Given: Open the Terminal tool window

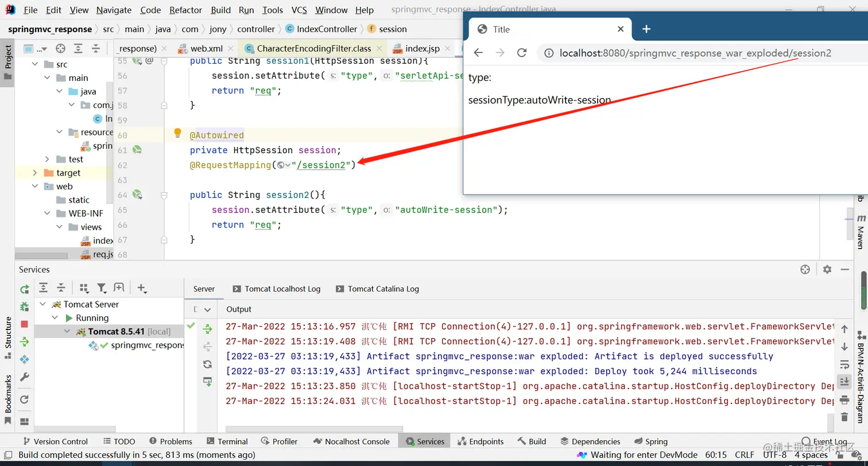Looking at the screenshot, I should click(x=227, y=441).
